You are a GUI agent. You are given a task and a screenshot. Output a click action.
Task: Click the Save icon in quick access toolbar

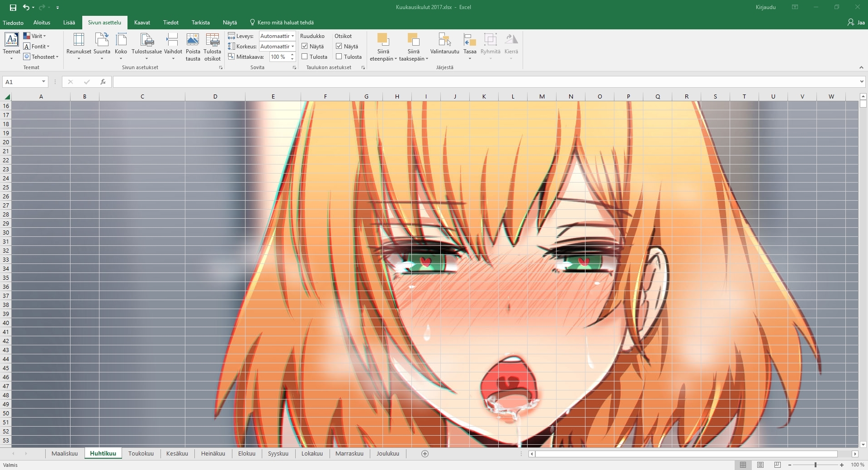coord(13,7)
